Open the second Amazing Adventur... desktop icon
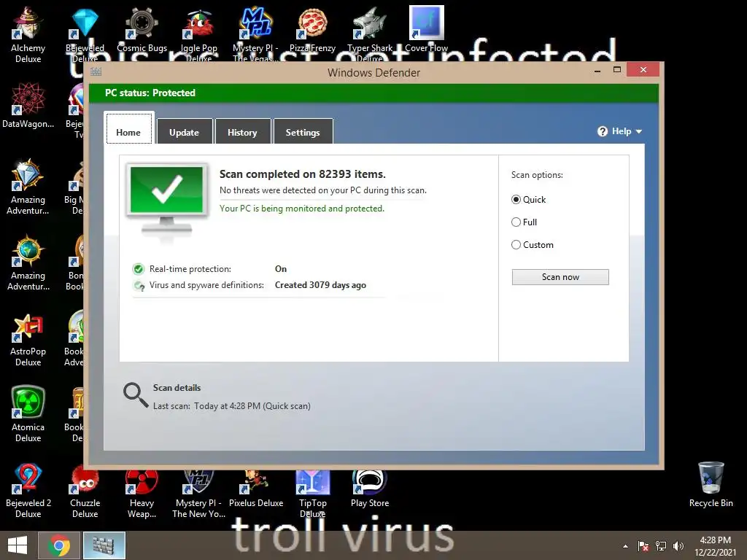Image resolution: width=747 pixels, height=560 pixels. coord(28,262)
